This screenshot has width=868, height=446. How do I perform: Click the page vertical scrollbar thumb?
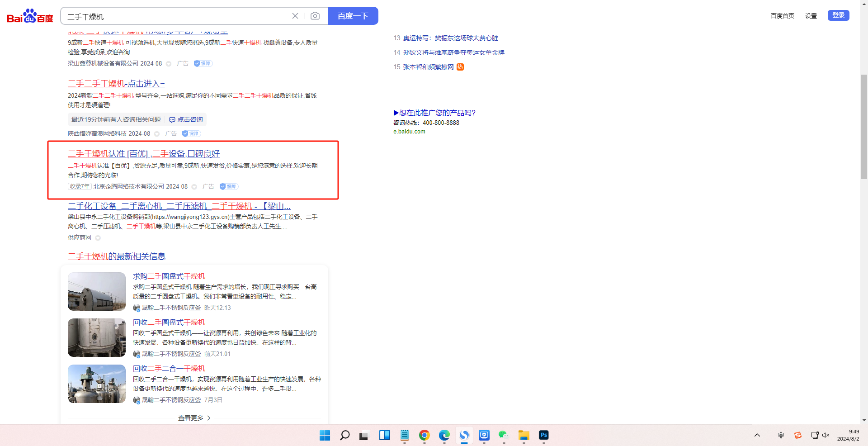coord(864,127)
